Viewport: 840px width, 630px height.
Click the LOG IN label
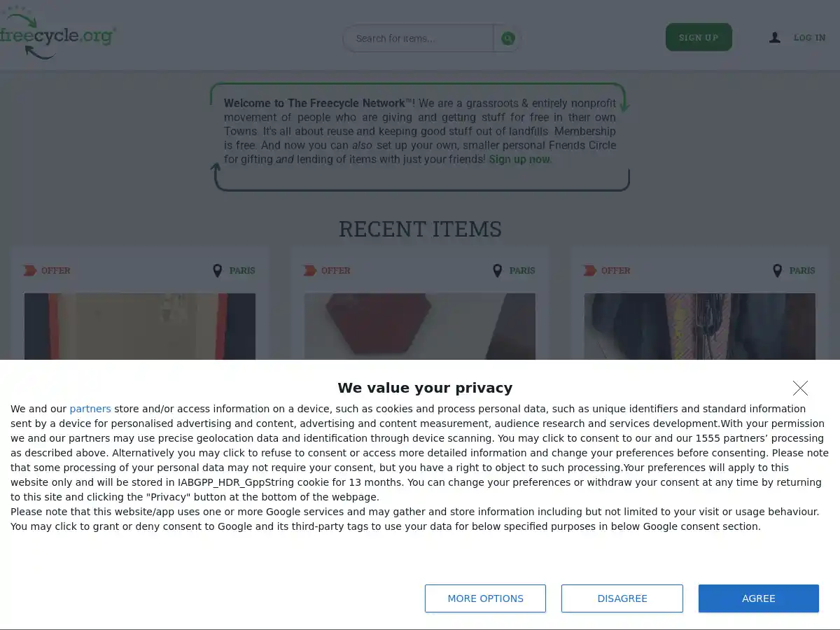809,38
